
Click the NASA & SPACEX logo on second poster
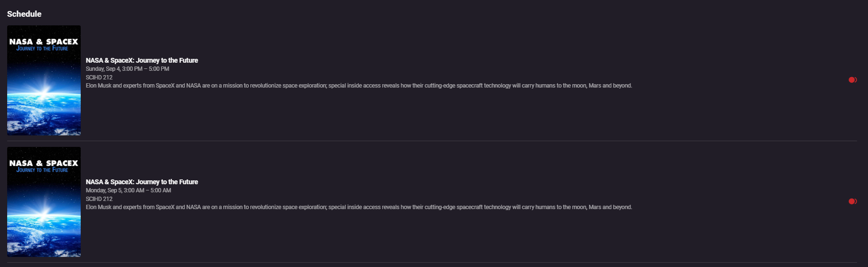44,163
